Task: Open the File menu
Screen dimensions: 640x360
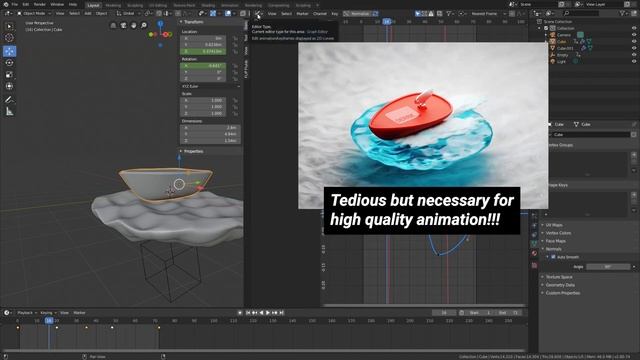Action: 15,4
